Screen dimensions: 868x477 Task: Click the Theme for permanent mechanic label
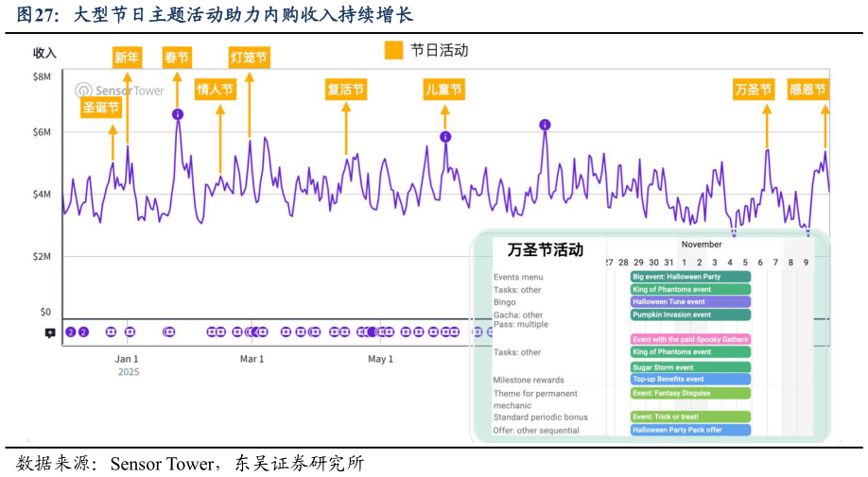[535, 399]
